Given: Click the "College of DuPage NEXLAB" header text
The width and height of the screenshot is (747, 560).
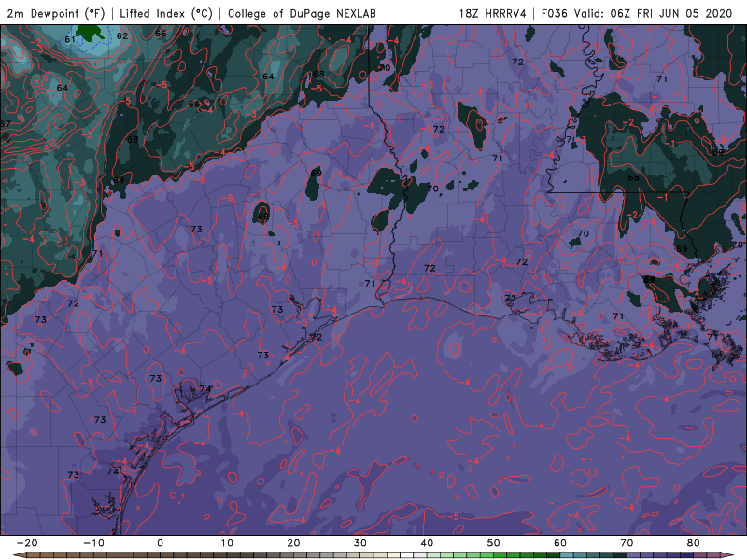Looking at the screenshot, I should tap(302, 14).
